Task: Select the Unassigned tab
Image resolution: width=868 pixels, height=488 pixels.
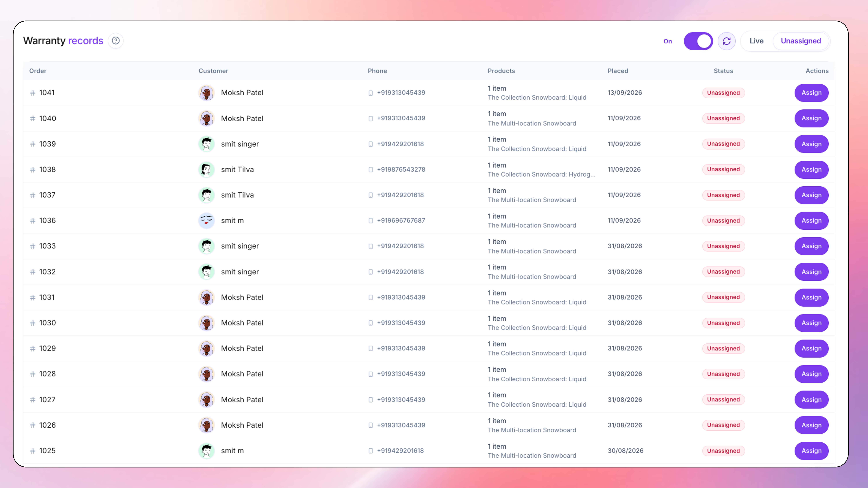Action: [801, 41]
